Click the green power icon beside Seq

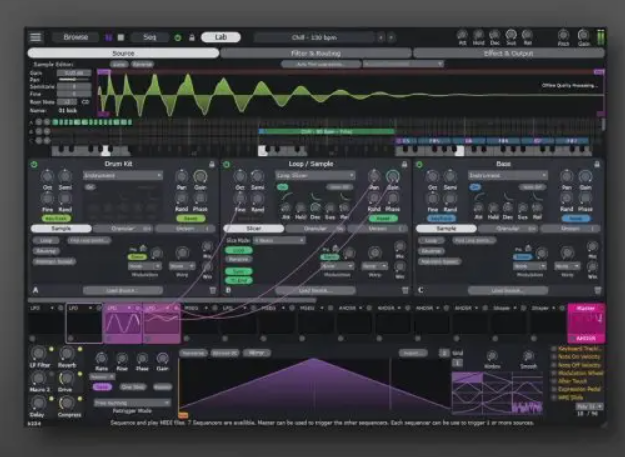pyautogui.click(x=178, y=37)
